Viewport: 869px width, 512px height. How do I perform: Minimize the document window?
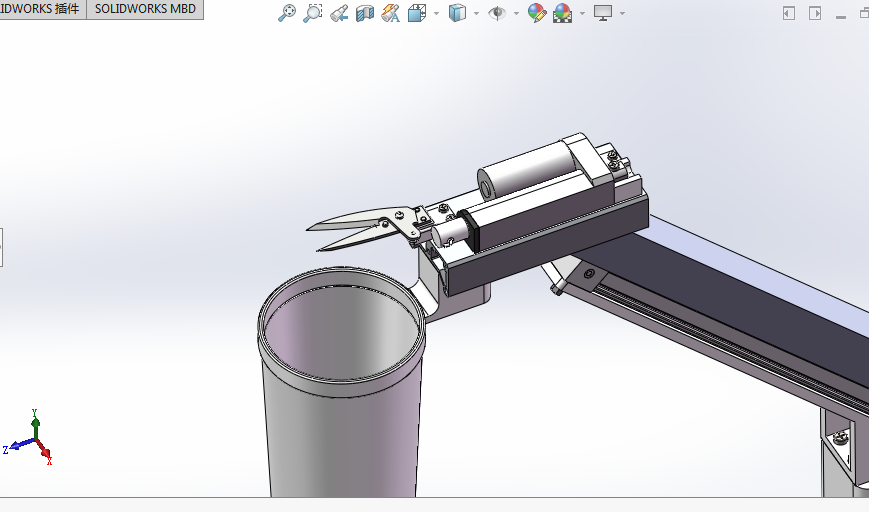[841, 17]
